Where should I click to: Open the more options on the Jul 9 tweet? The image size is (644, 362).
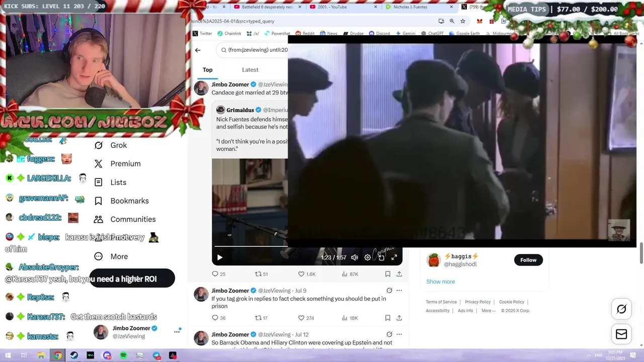pyautogui.click(x=399, y=291)
